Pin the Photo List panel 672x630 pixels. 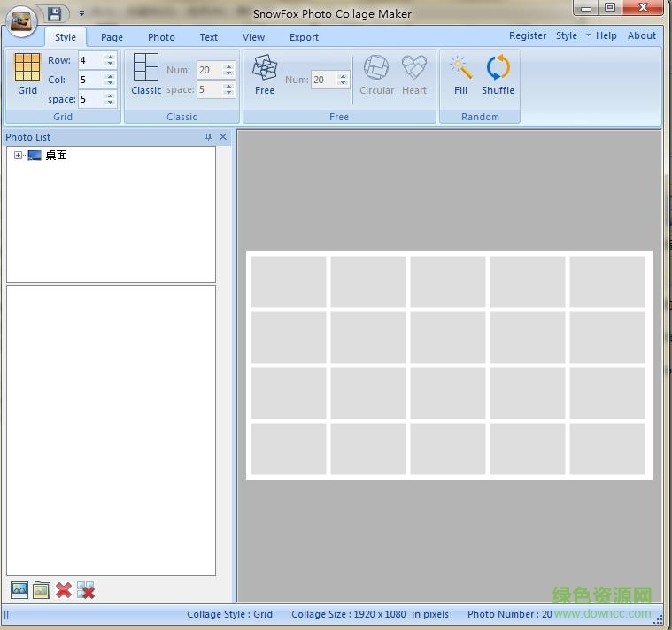pos(209,137)
